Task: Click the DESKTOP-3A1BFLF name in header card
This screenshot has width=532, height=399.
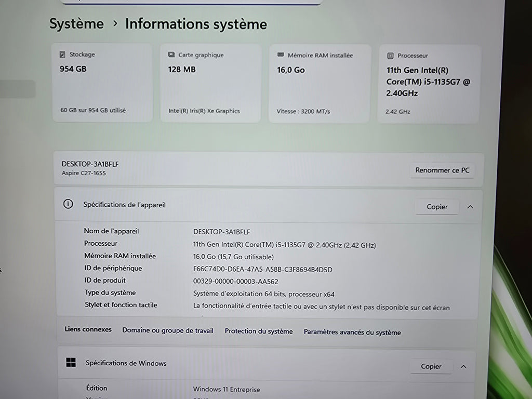Action: (x=90, y=164)
